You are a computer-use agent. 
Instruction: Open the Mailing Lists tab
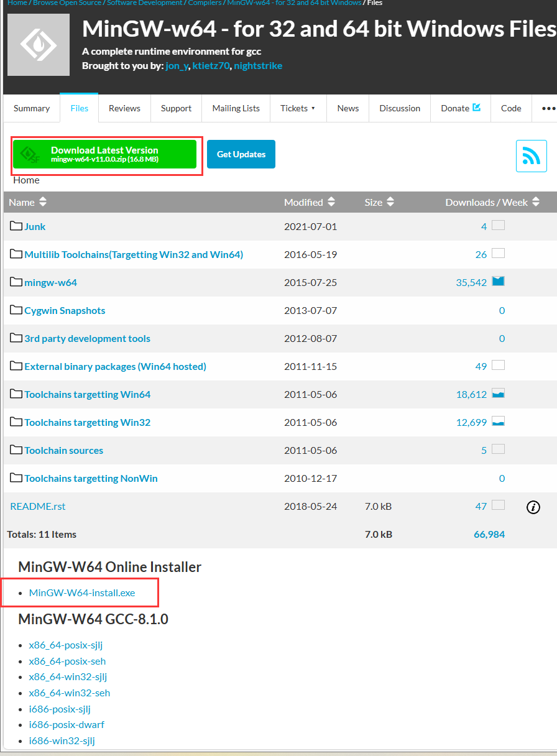point(236,108)
